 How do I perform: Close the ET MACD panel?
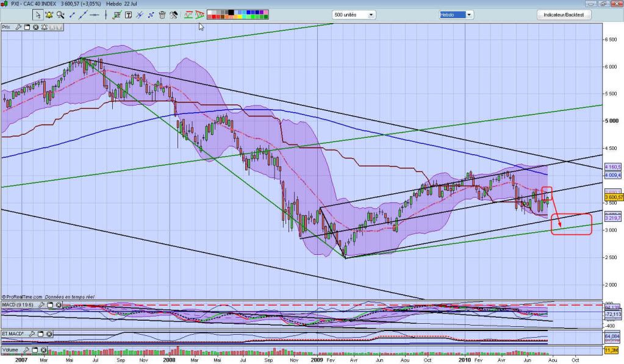[49, 334]
